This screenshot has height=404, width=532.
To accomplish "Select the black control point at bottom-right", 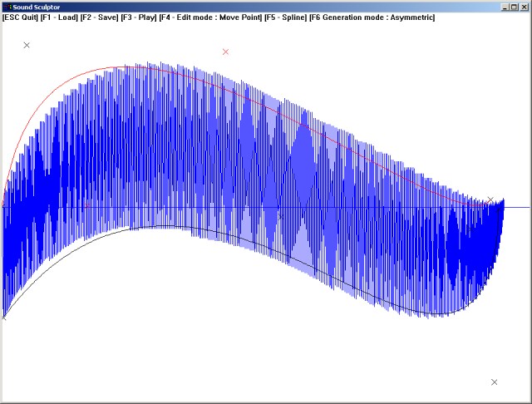I will [495, 382].
